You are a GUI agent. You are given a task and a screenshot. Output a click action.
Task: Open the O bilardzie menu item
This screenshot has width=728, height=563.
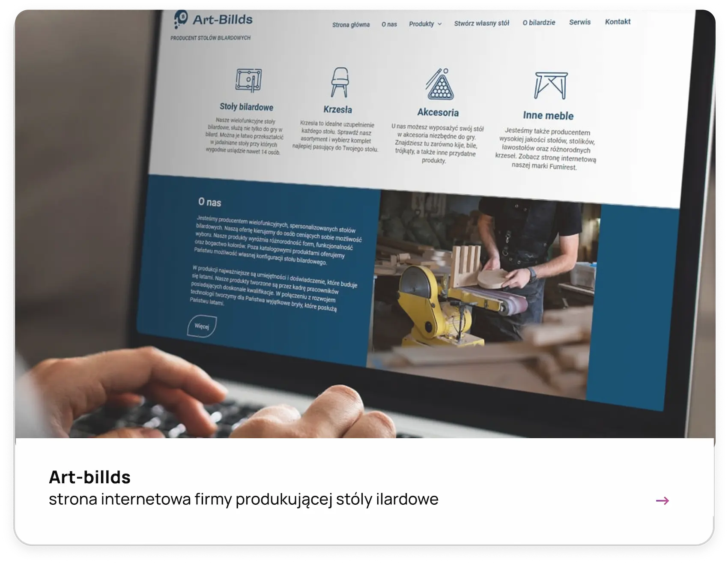pyautogui.click(x=539, y=22)
